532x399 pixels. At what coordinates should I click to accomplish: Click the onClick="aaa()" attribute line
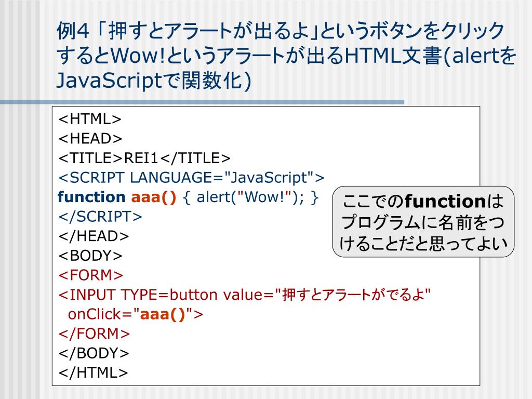coord(136,314)
